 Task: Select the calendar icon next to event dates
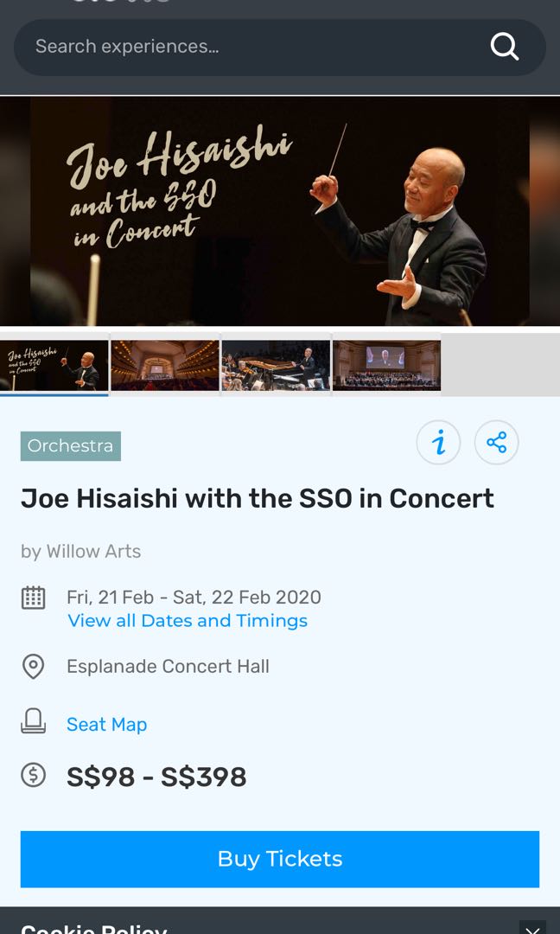[x=33, y=597]
